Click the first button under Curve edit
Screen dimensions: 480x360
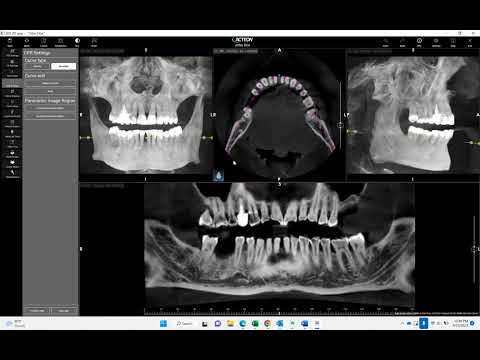coord(50,83)
